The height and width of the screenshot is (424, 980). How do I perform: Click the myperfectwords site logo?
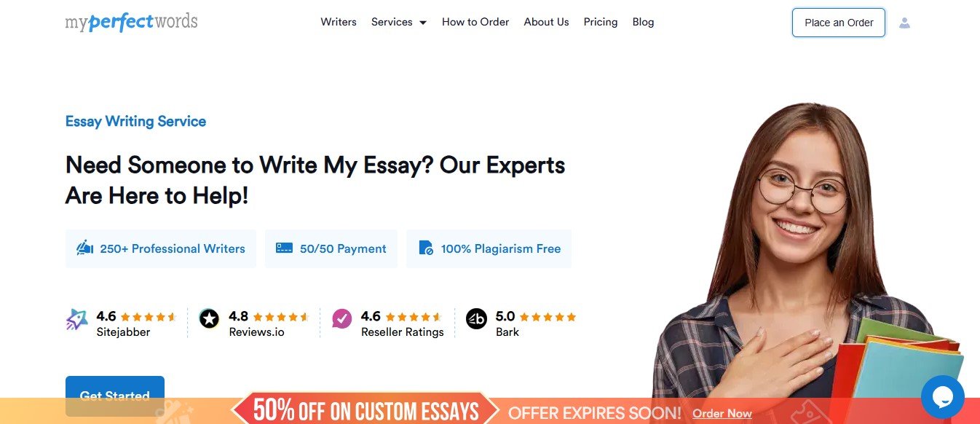[x=131, y=22]
